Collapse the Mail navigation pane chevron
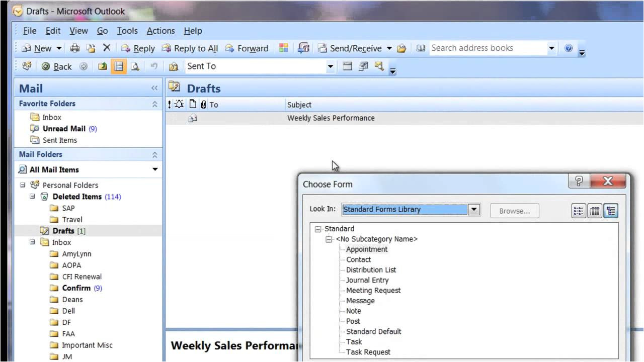Image resolution: width=644 pixels, height=362 pixels. tap(154, 88)
